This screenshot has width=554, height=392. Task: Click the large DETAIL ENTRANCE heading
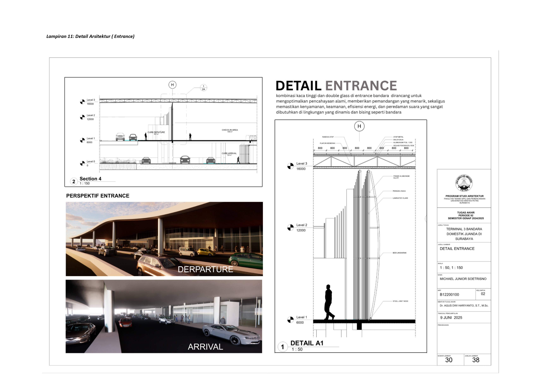click(336, 86)
